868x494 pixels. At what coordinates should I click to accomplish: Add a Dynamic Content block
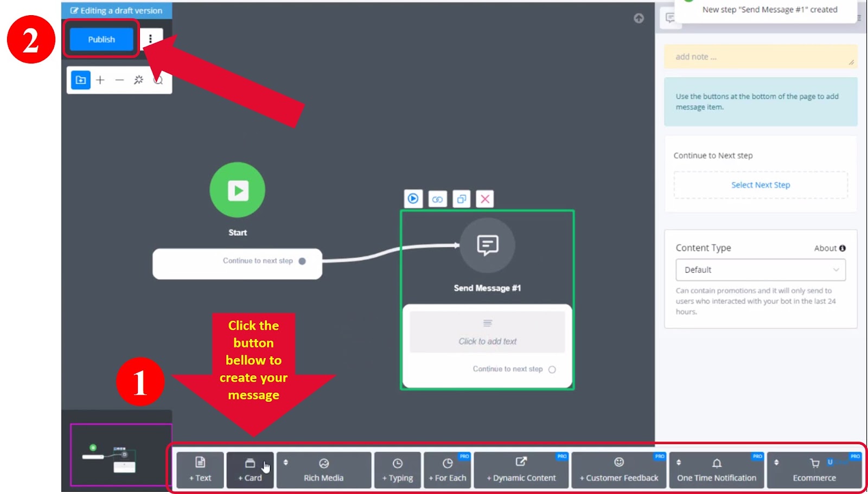[x=521, y=470]
